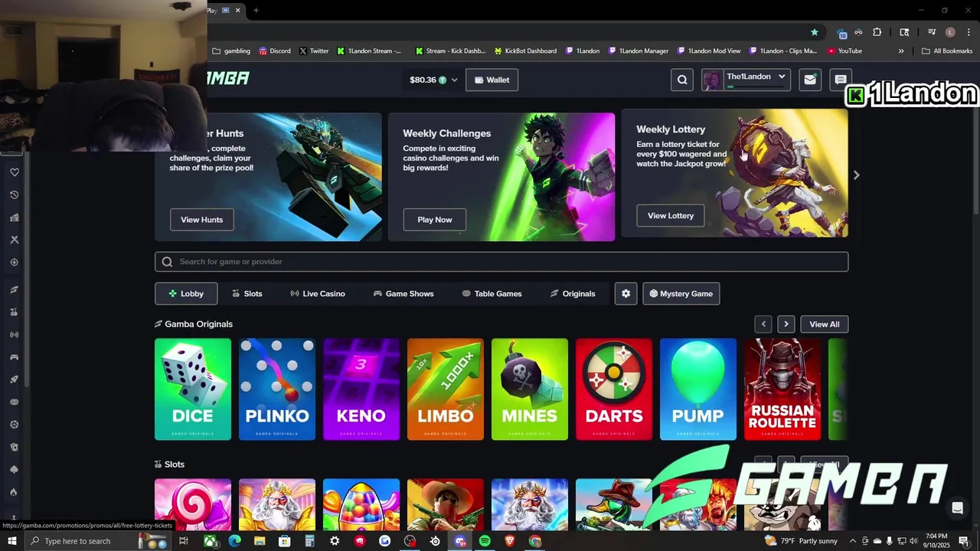Viewport: 980px width, 551px height.
Task: Open the site search magnifier button
Action: pyautogui.click(x=682, y=80)
